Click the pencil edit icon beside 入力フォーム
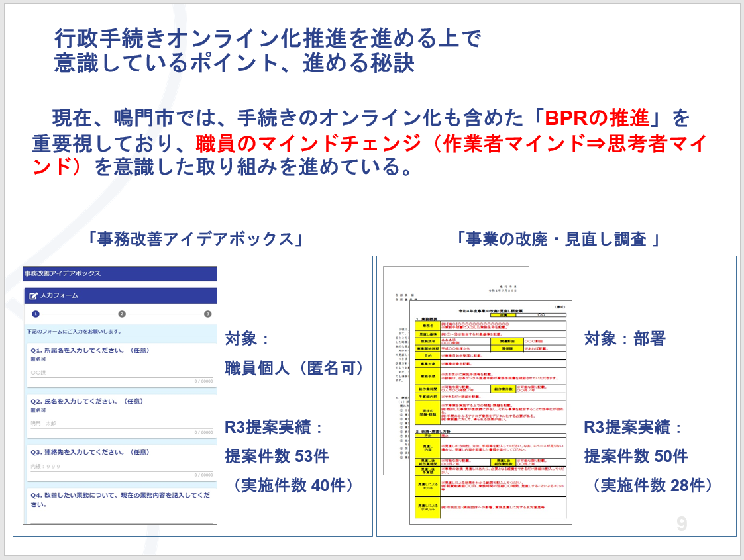Screen dimensions: 744x560 (x=33, y=296)
